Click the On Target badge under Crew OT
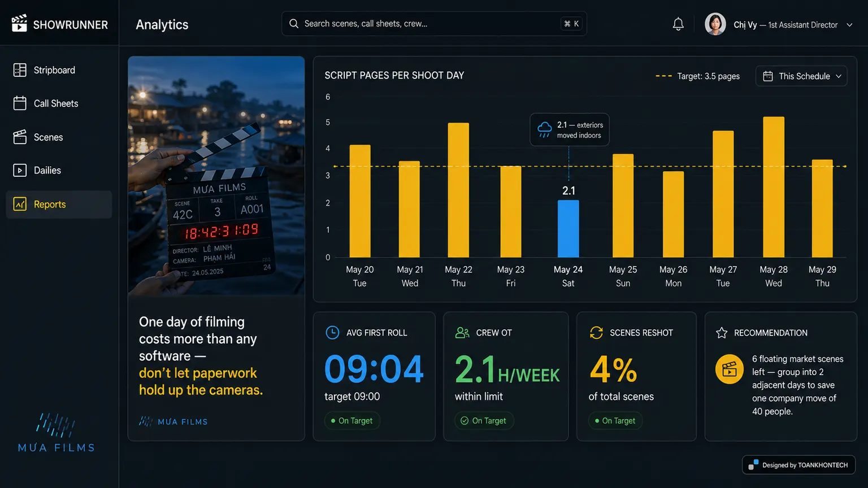This screenshot has height=488, width=868. [484, 421]
